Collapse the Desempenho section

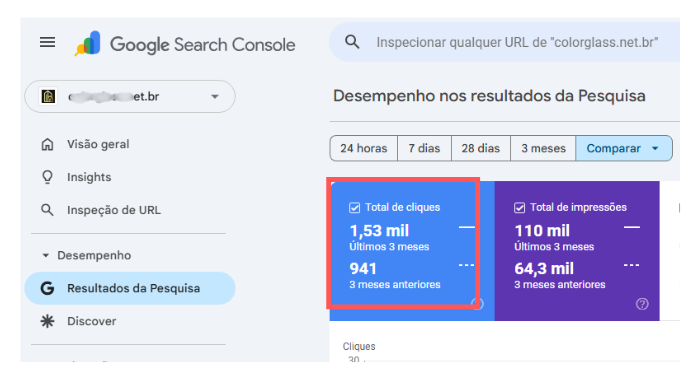click(x=45, y=255)
